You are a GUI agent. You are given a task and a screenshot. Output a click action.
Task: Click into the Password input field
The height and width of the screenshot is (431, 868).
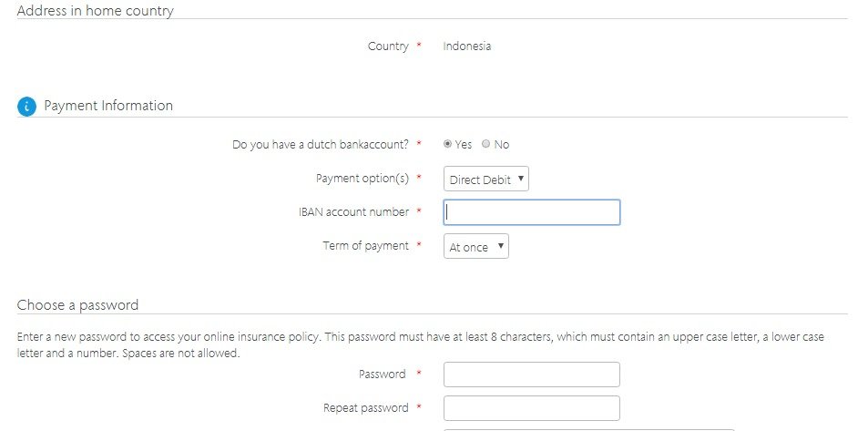[x=531, y=375]
